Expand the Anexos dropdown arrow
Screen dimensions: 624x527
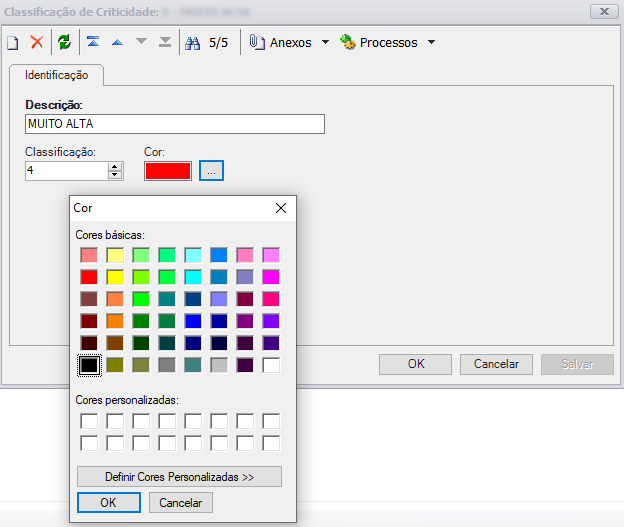[x=325, y=42]
